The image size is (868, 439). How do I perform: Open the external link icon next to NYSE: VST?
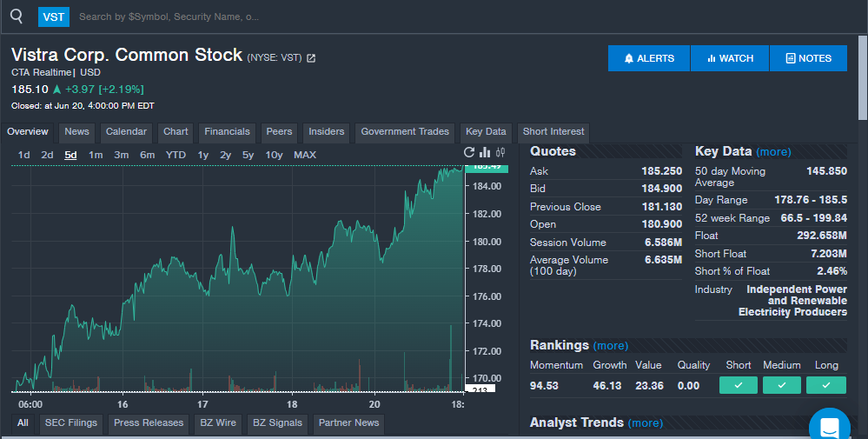[x=311, y=58]
